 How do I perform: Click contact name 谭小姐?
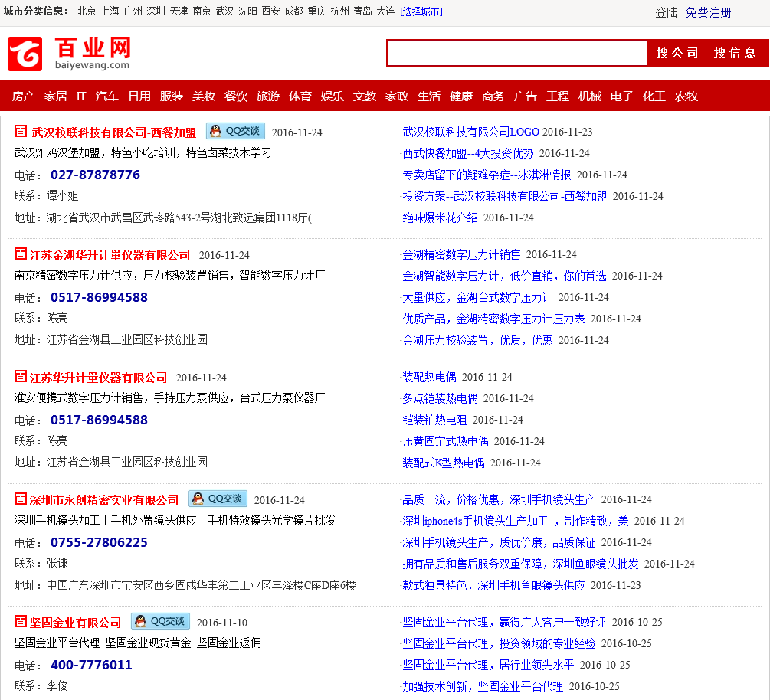pos(62,196)
